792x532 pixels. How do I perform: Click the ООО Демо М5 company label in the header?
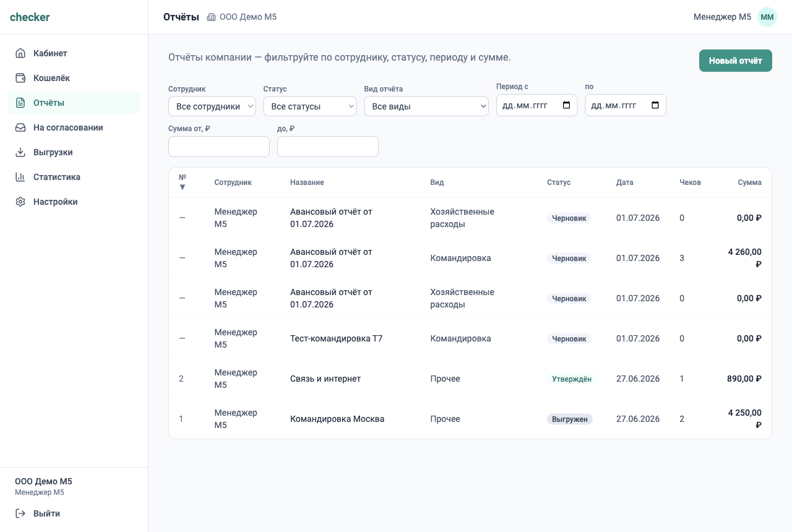click(x=248, y=17)
